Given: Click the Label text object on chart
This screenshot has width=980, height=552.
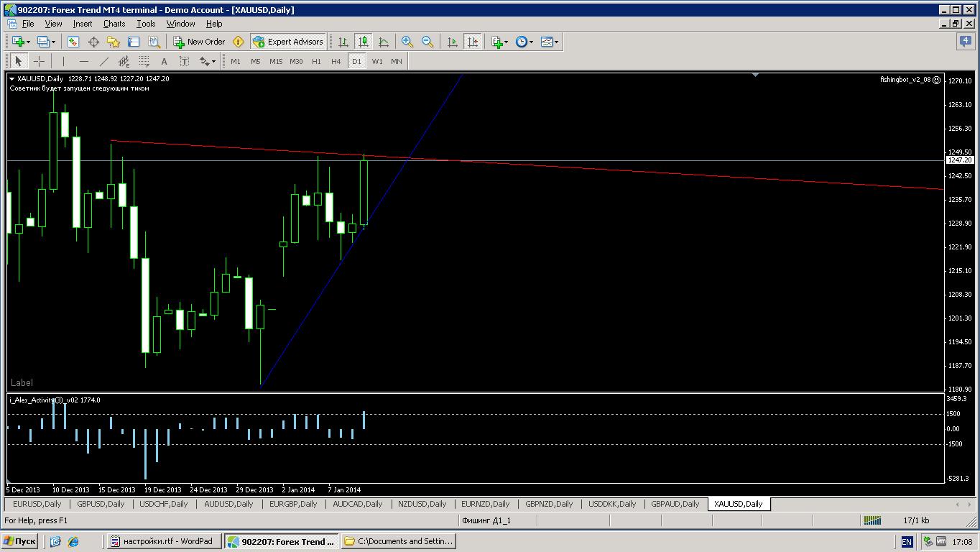Looking at the screenshot, I should (x=22, y=382).
